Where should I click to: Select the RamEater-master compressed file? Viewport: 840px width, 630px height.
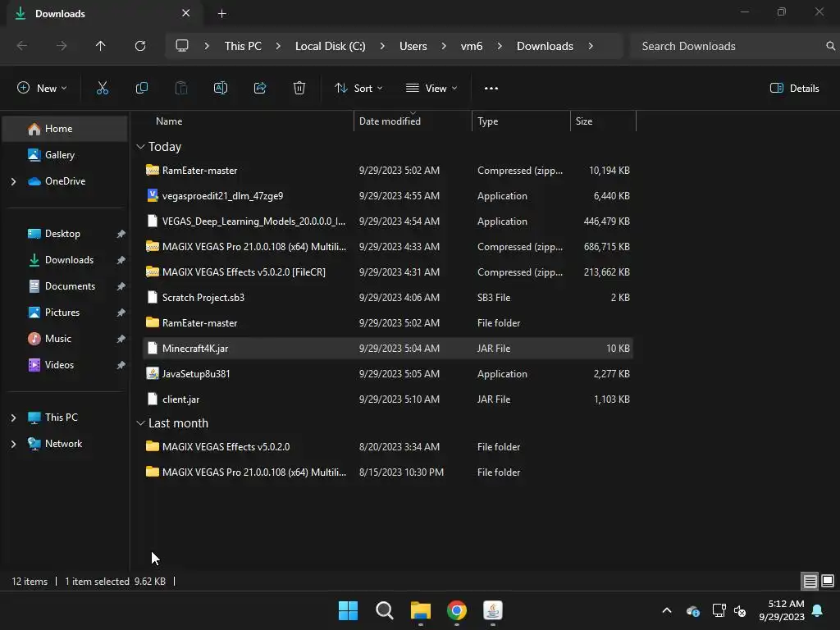coord(388,171)
